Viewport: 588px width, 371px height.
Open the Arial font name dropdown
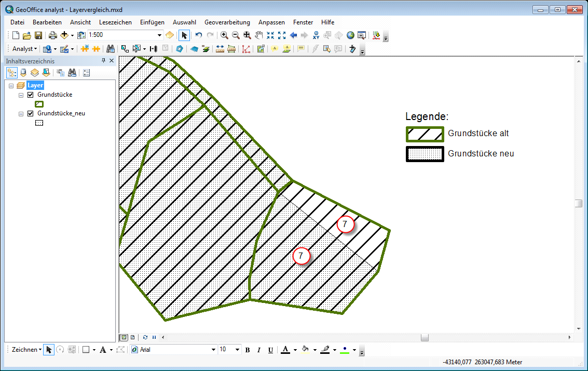tap(213, 350)
